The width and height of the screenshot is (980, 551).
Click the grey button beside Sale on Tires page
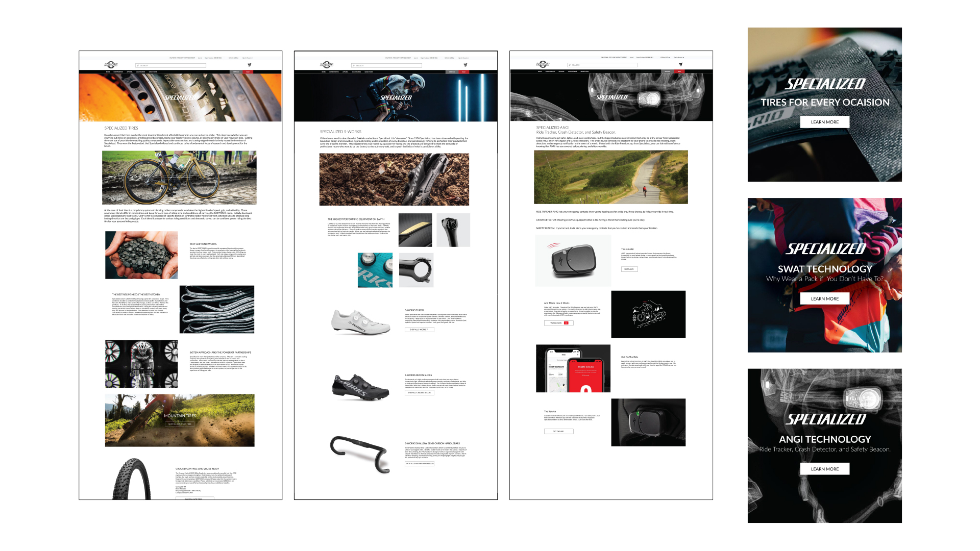tap(236, 72)
